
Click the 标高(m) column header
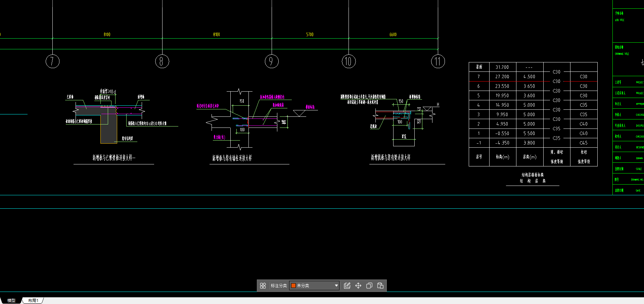tap(502, 157)
